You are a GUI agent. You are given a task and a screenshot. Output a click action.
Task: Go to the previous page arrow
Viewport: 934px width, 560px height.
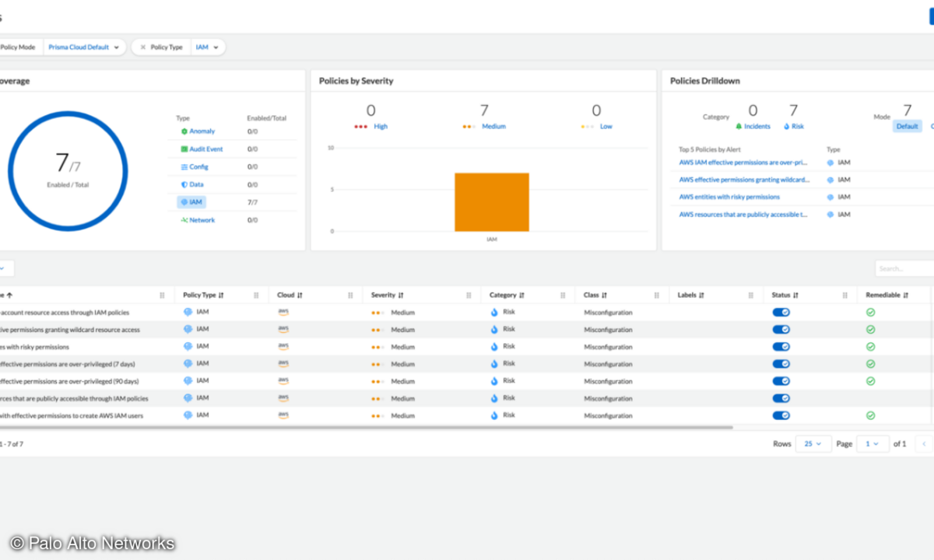tap(924, 444)
